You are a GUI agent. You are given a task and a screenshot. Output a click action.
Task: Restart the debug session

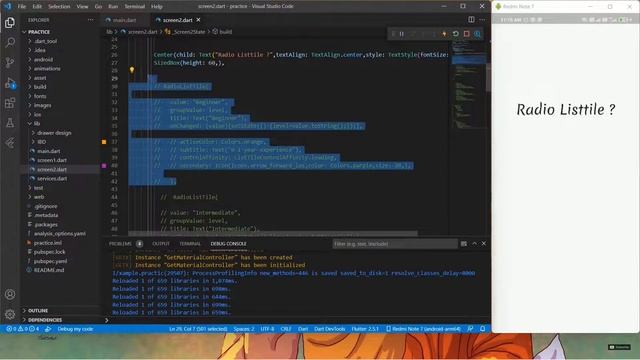[456, 34]
